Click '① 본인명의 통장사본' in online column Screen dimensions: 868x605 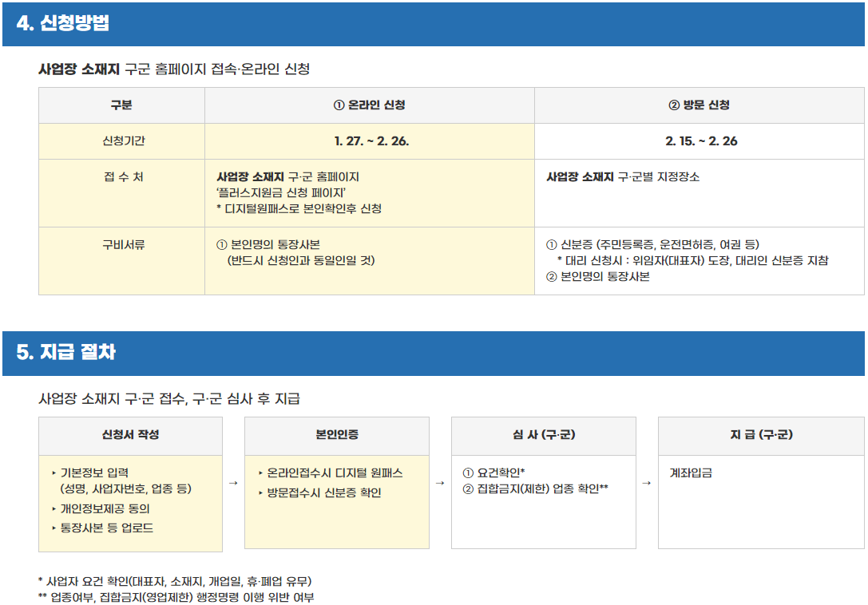click(268, 245)
